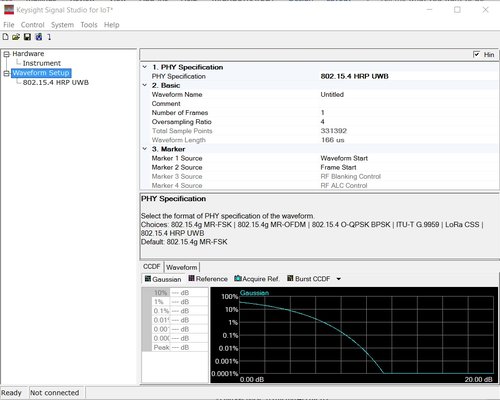
Task: Click the Burst CCDF toolbar button
Action: pos(309,279)
